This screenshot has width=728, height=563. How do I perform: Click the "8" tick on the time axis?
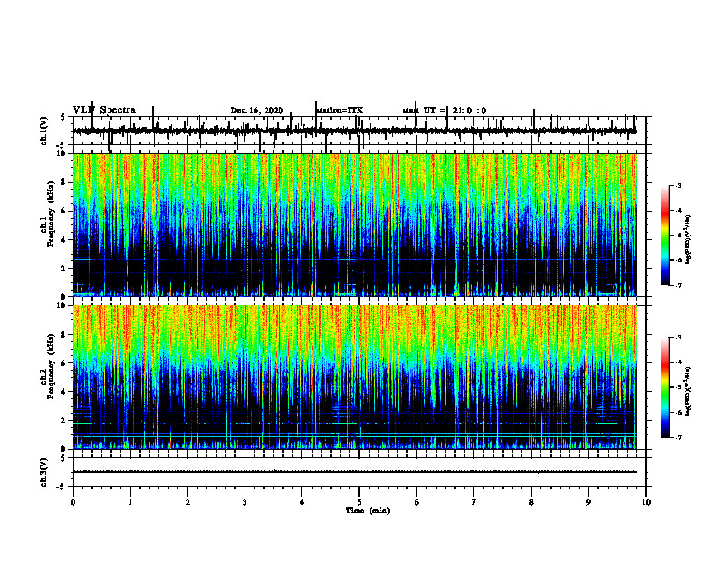pyautogui.click(x=531, y=502)
